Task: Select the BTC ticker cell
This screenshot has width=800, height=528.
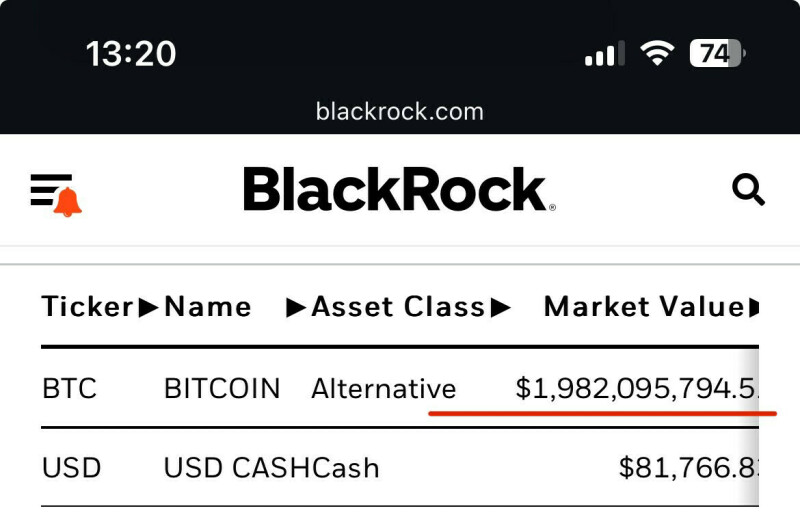Action: [69, 388]
